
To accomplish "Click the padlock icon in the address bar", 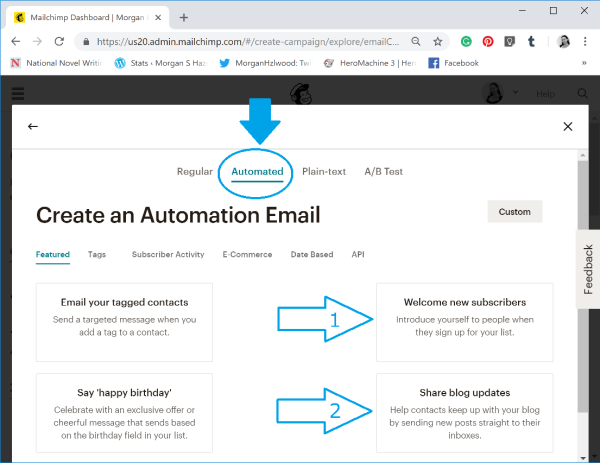I will (86, 41).
